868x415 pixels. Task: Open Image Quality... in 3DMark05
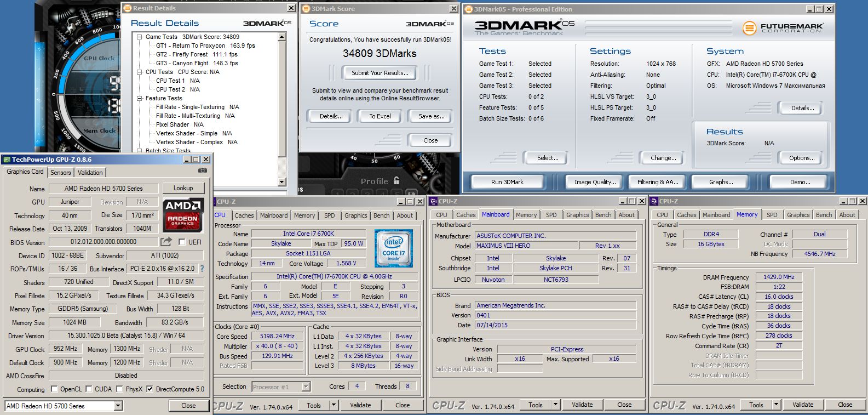595,182
